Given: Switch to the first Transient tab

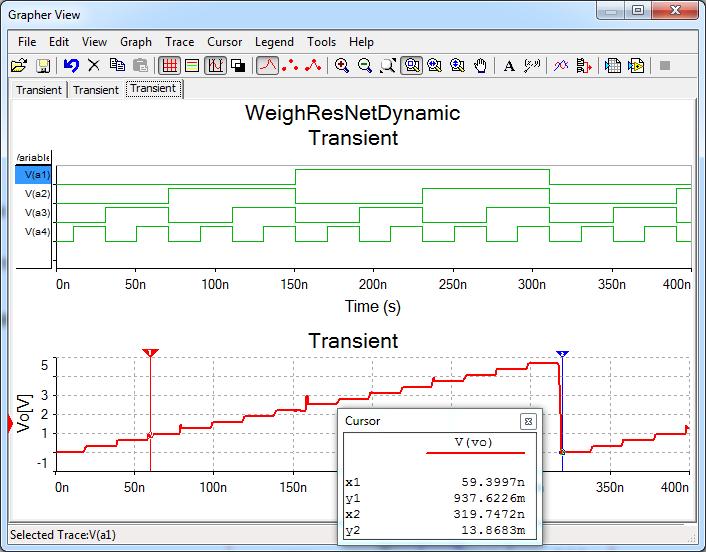Looking at the screenshot, I should coord(39,90).
